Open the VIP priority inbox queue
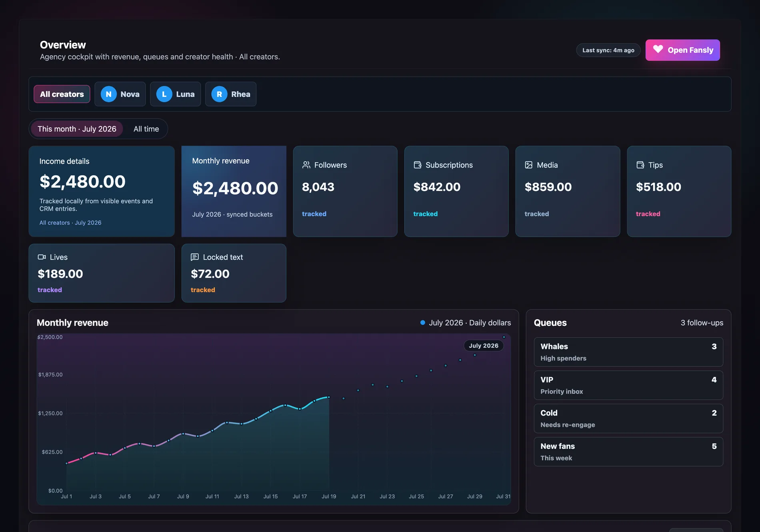 pos(628,385)
